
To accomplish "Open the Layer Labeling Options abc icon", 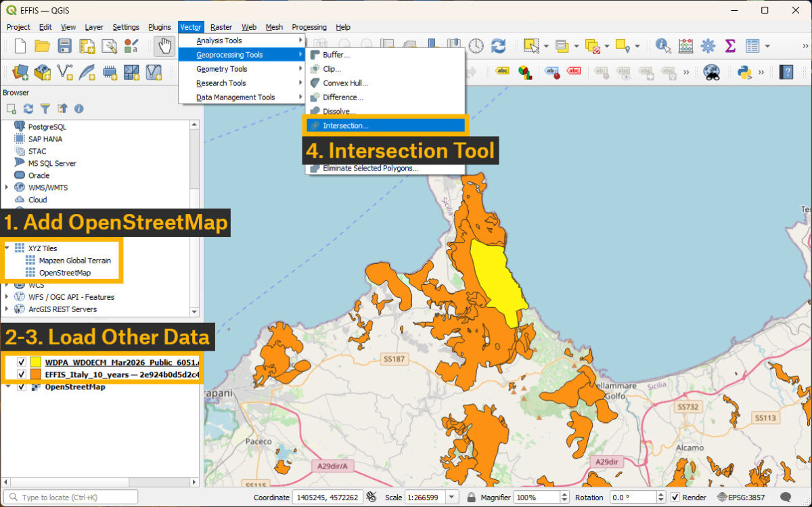I will tap(503, 70).
